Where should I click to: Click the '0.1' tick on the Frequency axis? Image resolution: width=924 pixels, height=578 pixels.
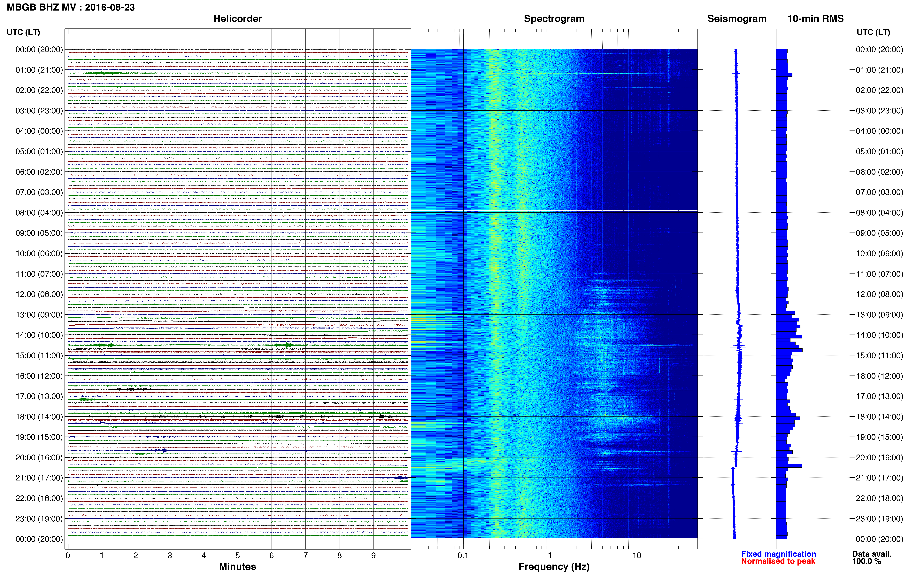463,555
